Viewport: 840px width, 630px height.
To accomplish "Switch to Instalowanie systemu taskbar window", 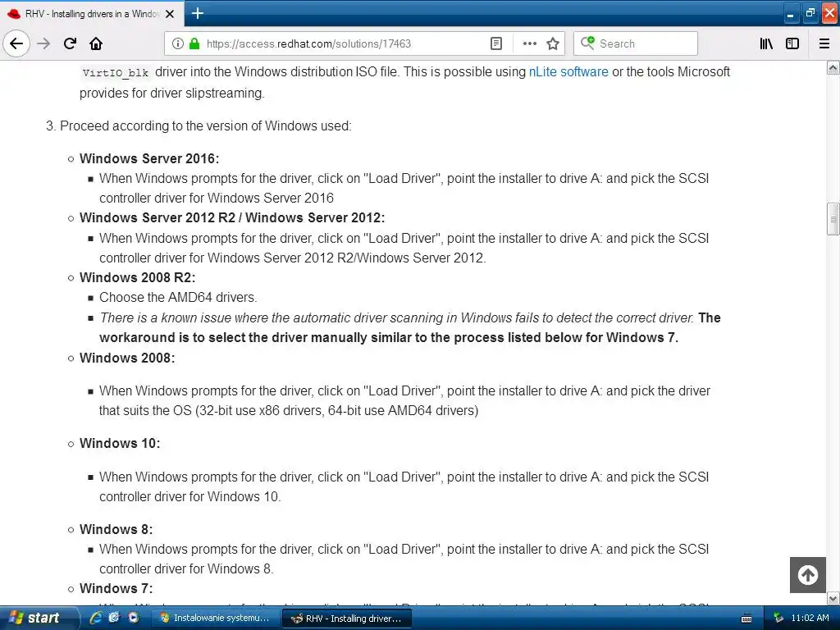I will 217,618.
